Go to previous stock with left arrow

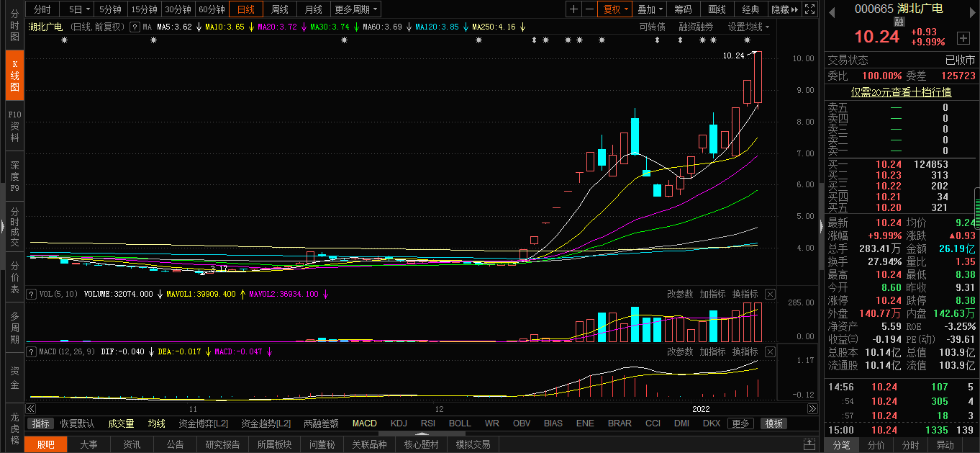tap(832, 12)
